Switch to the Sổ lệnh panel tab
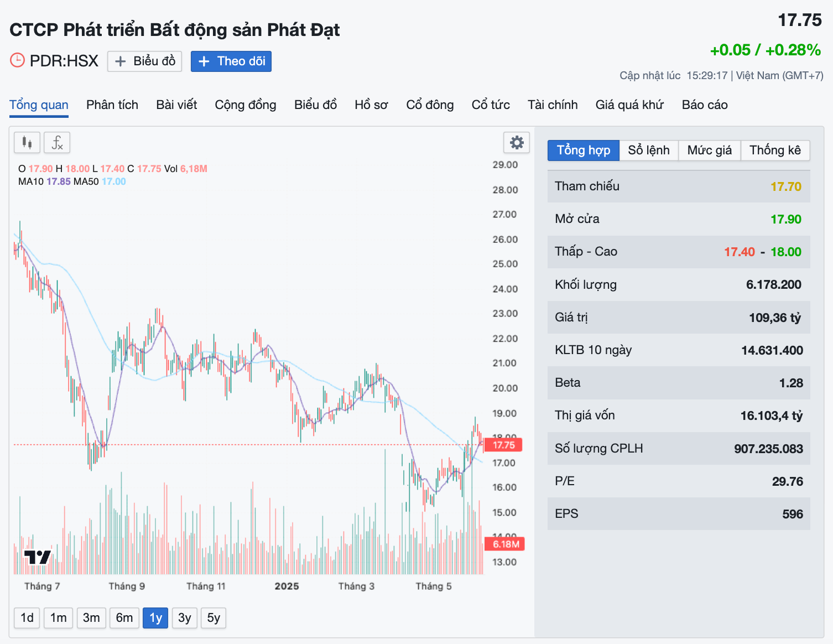 coord(649,150)
